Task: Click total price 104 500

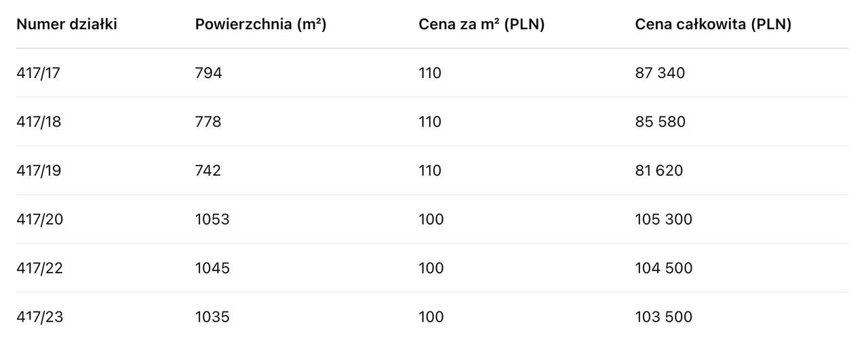Action: tap(664, 268)
